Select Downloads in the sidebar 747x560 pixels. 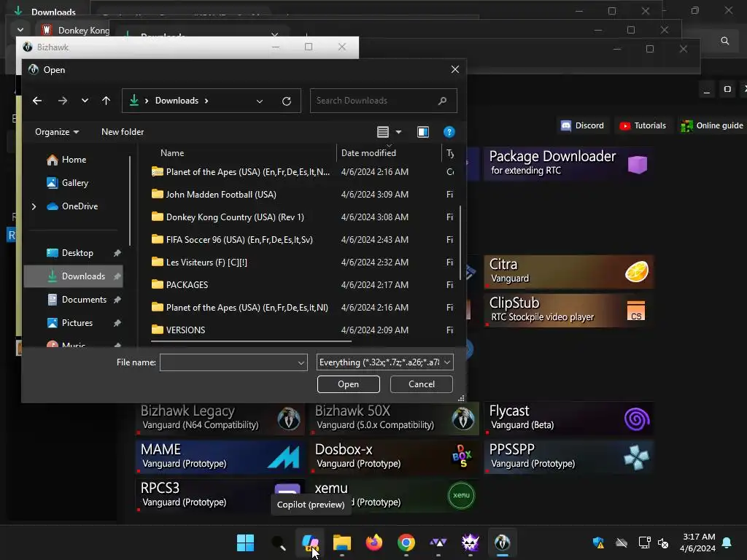(74, 276)
